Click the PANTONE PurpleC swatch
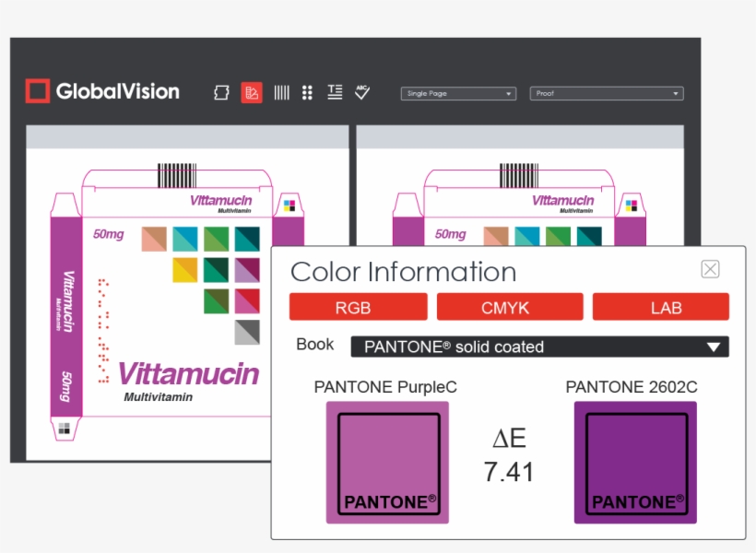 click(x=387, y=463)
